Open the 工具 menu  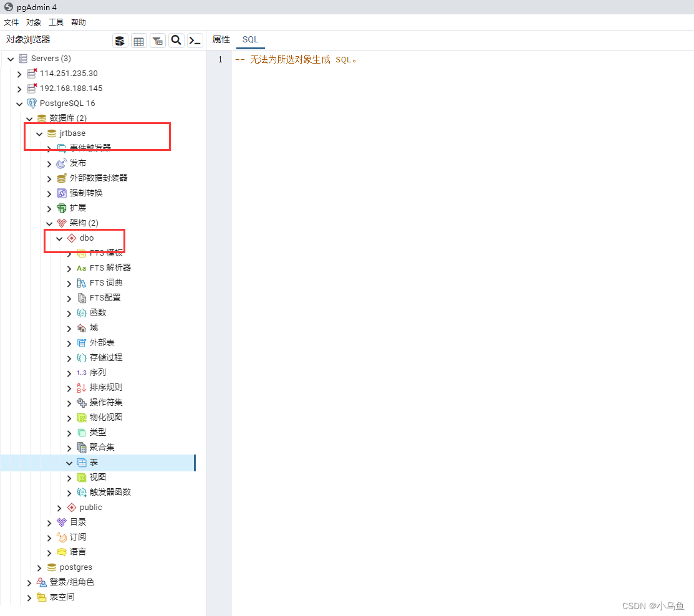(56, 22)
